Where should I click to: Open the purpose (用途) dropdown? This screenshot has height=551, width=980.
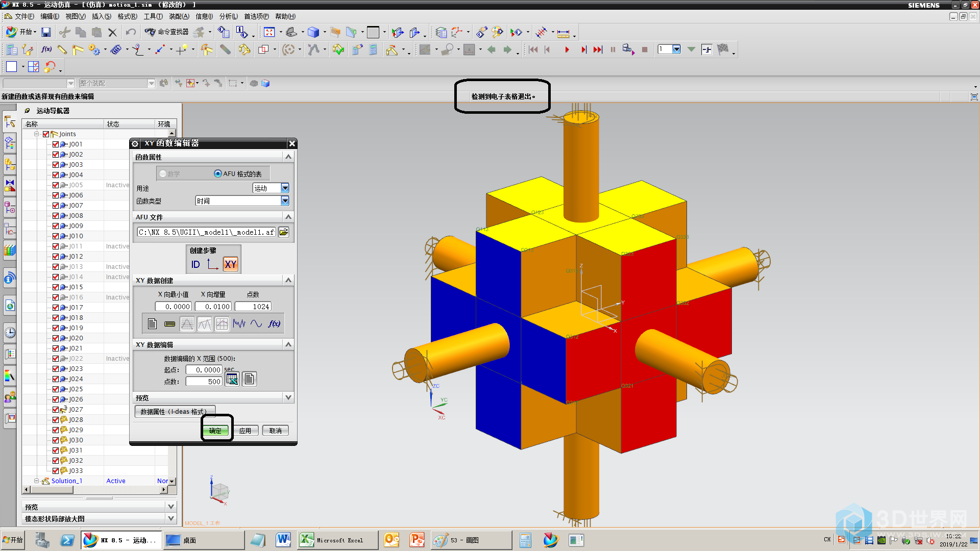point(285,188)
